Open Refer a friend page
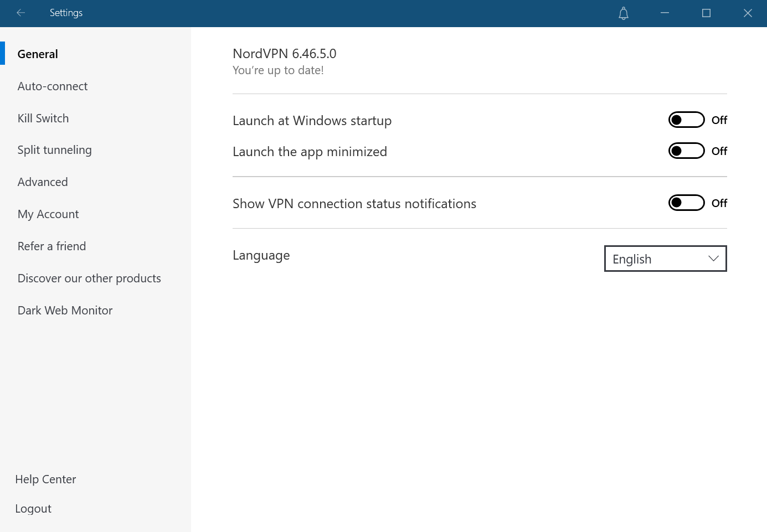The image size is (767, 532). point(52,246)
